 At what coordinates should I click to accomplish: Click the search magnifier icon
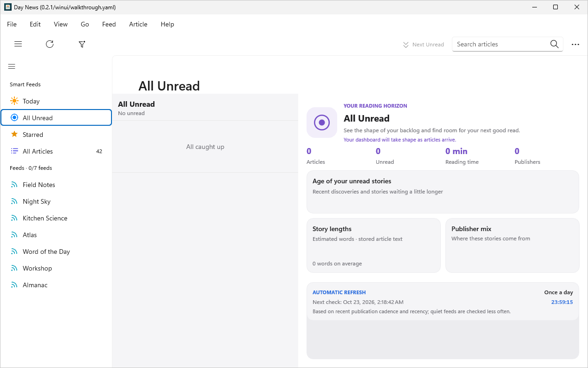[554, 44]
